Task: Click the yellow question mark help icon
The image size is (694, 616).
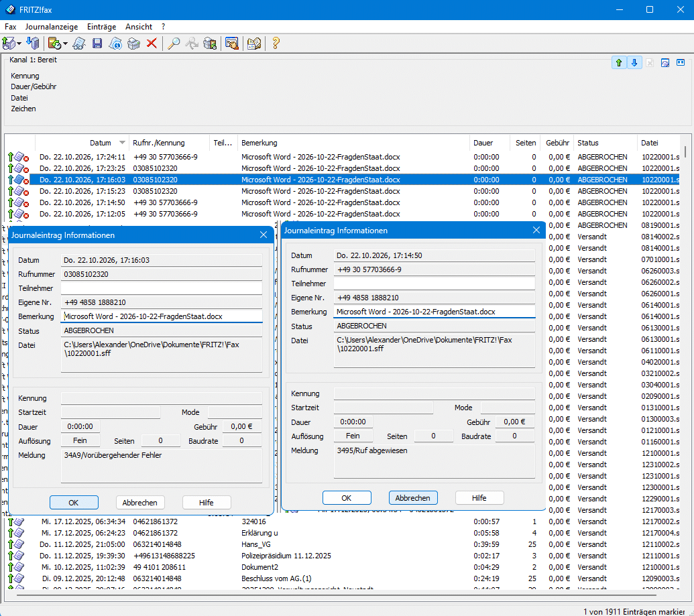Action: click(276, 44)
